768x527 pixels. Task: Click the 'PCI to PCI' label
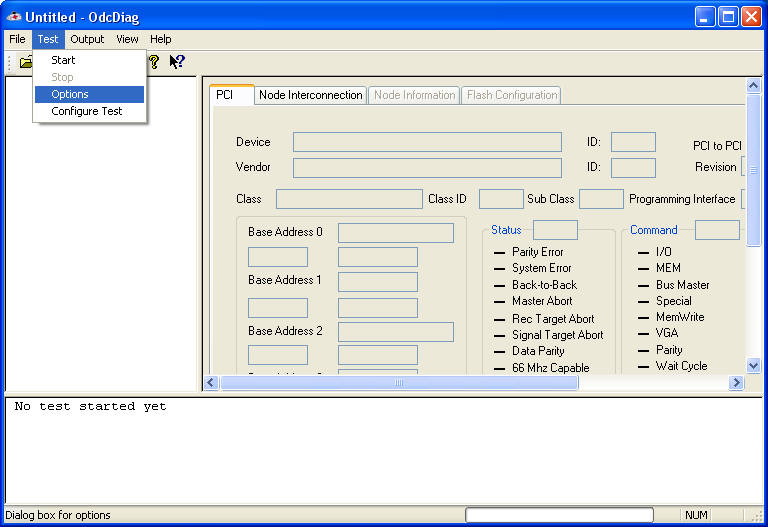click(717, 146)
